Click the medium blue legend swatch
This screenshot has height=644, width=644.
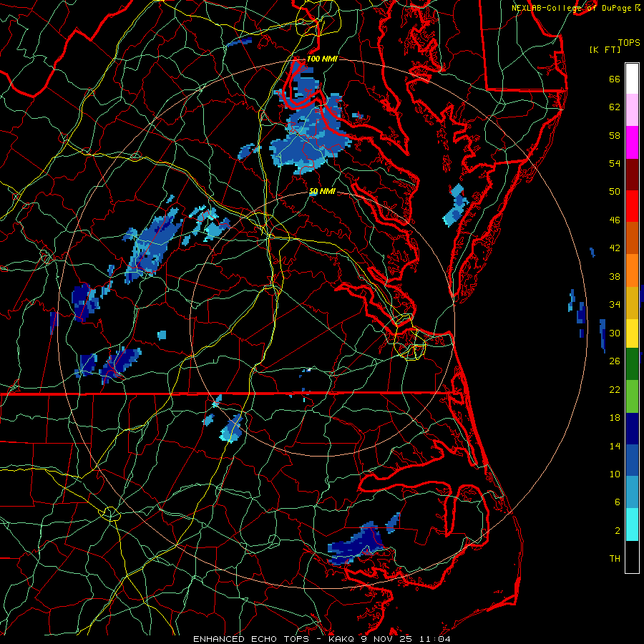[632, 460]
